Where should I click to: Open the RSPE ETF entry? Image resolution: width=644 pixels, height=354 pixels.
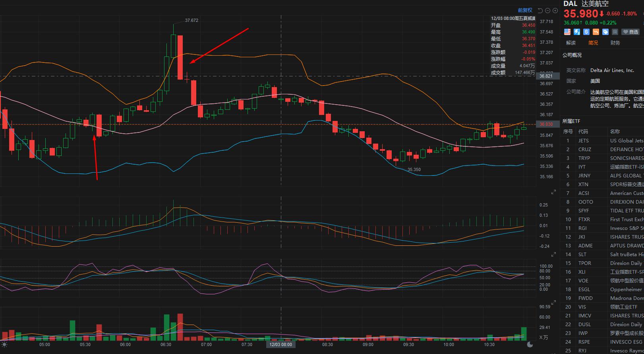click(602, 342)
